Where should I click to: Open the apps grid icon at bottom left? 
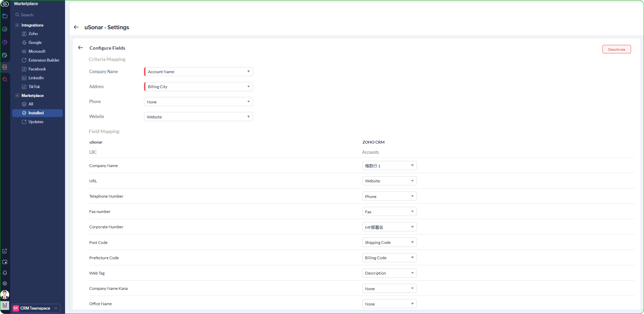(x=5, y=305)
